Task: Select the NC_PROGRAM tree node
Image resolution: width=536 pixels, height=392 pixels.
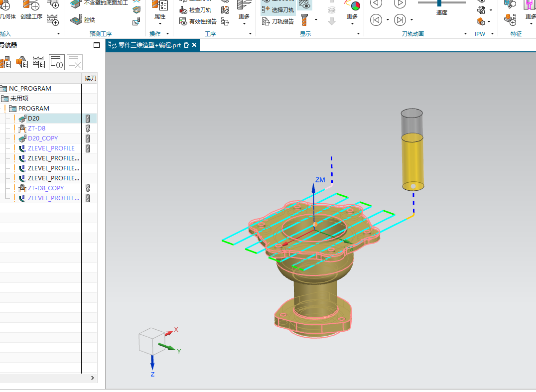Action: pyautogui.click(x=30, y=89)
